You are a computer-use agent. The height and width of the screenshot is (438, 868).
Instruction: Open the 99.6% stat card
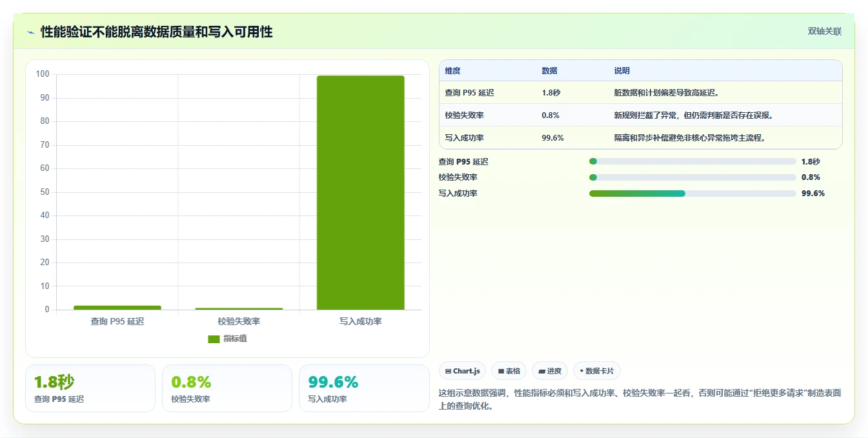point(364,388)
